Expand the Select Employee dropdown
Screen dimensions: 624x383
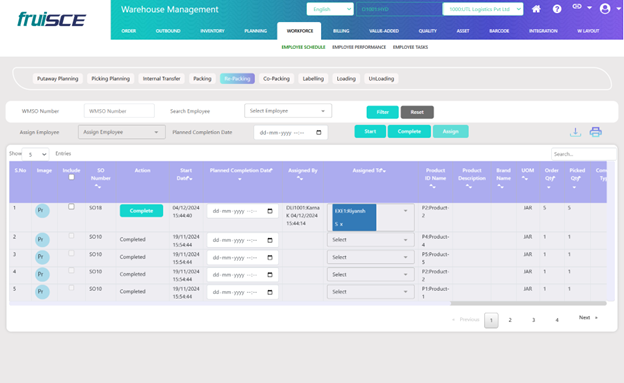pyautogui.click(x=288, y=111)
